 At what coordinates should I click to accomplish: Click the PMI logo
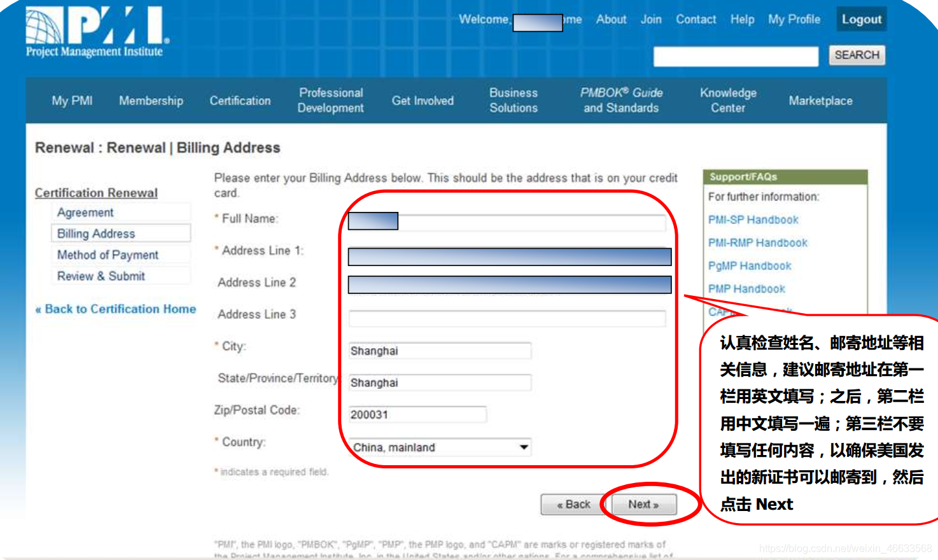coord(97,32)
